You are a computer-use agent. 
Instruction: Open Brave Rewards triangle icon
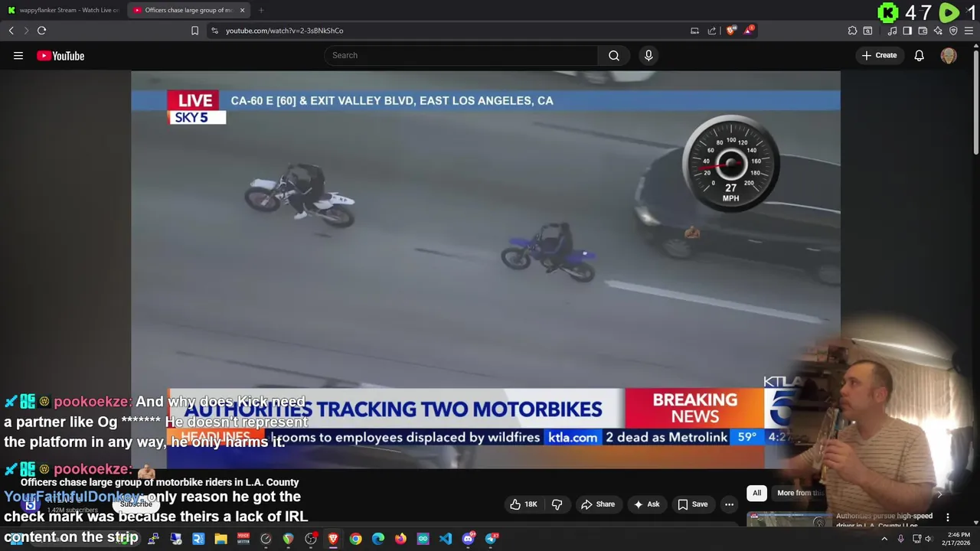(x=750, y=31)
